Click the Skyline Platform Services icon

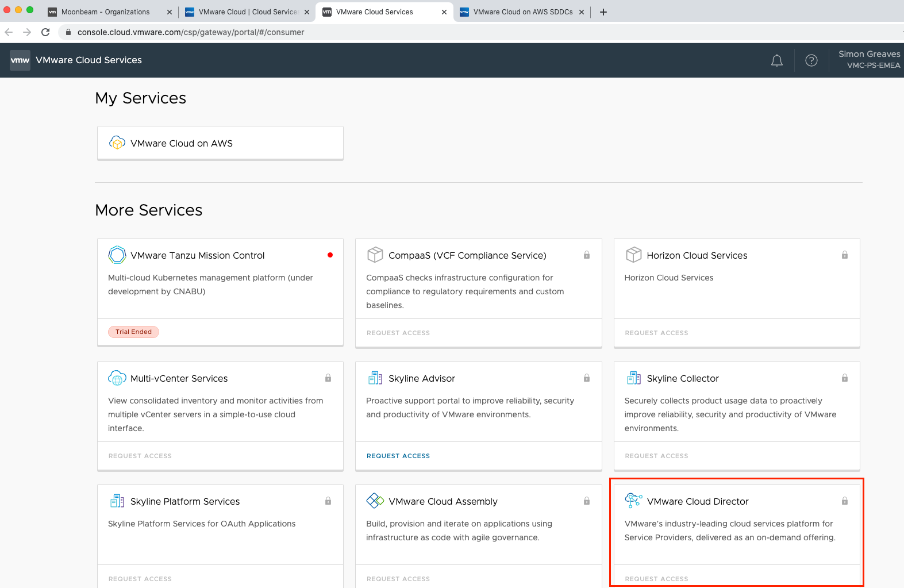[117, 501]
